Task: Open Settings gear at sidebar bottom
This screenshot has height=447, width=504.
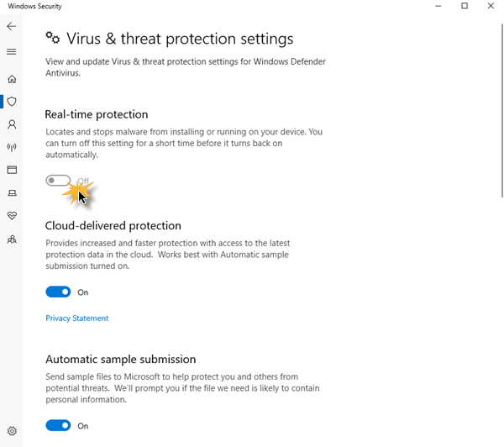Action: (12, 431)
